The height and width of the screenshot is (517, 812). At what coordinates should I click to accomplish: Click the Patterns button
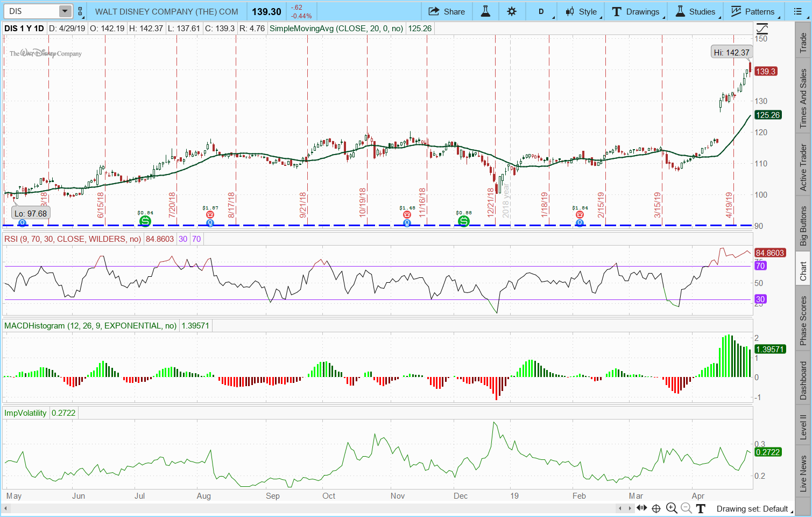[753, 11]
